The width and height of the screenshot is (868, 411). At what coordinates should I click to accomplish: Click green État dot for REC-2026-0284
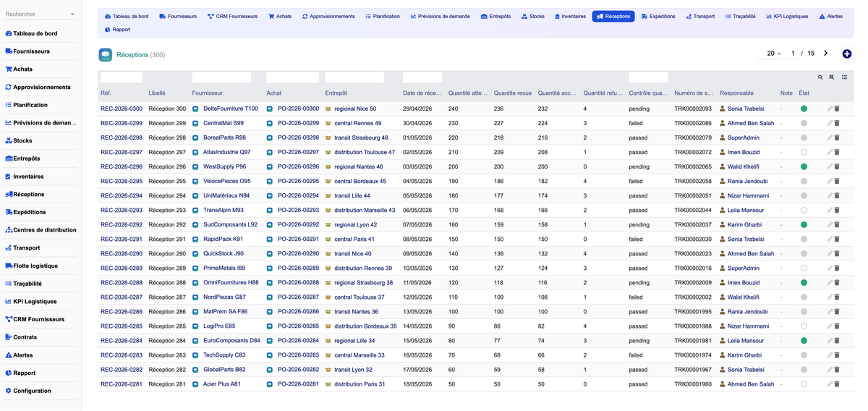[804, 340]
